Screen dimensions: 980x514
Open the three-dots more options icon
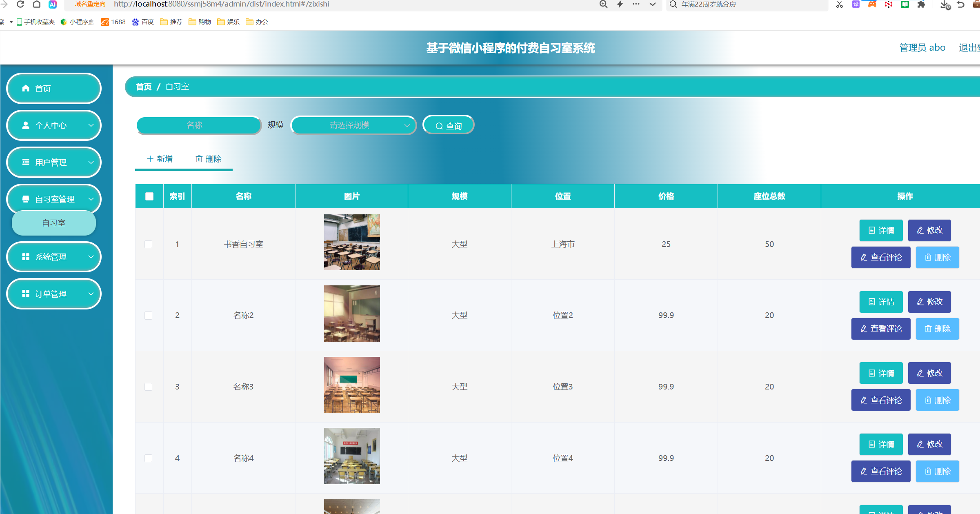[x=636, y=4]
